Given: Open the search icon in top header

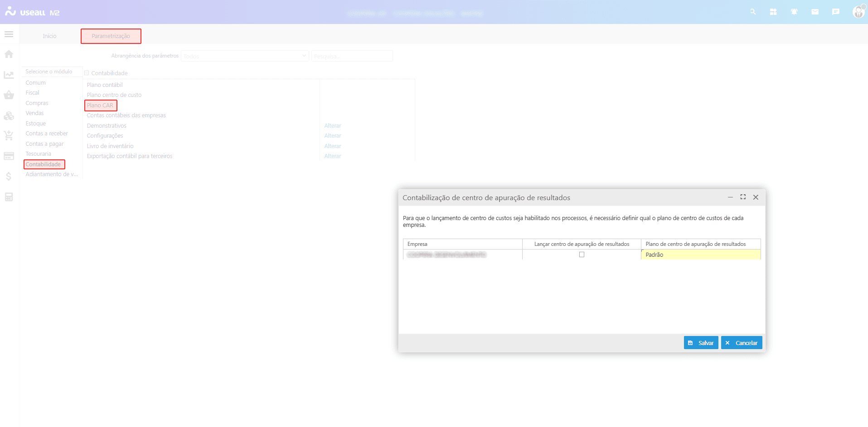Looking at the screenshot, I should point(753,12).
